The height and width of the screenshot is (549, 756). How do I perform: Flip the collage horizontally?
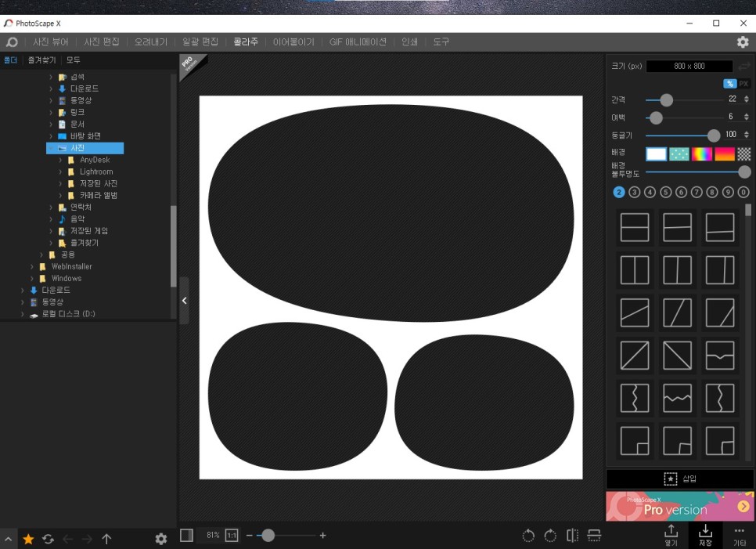click(572, 535)
